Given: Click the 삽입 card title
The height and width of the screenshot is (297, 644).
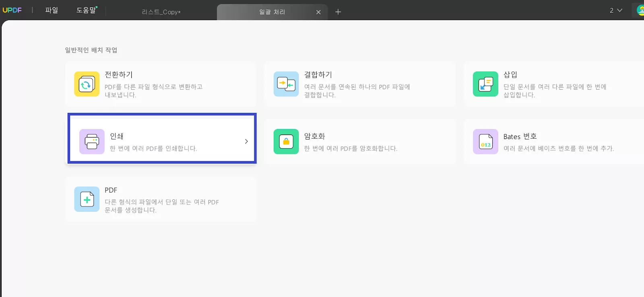Looking at the screenshot, I should point(510,75).
